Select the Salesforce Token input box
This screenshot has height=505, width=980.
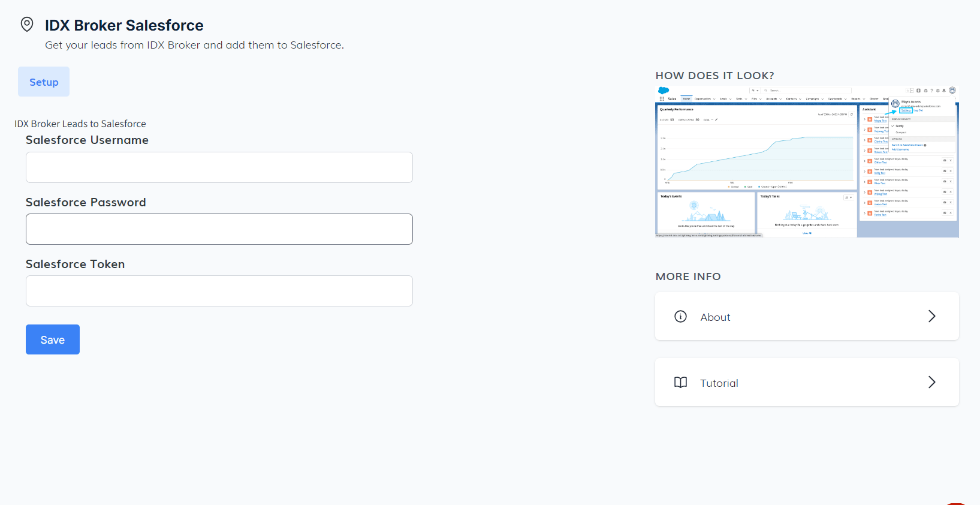click(219, 291)
